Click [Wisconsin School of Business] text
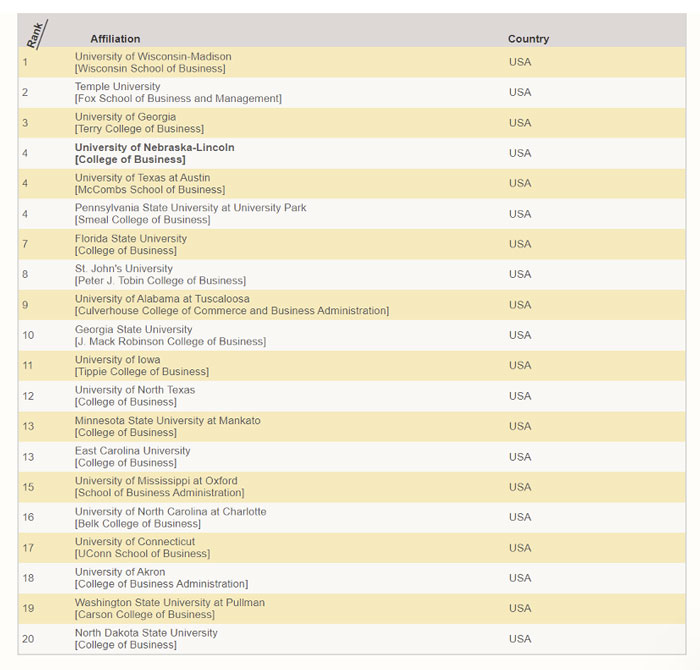 150,69
